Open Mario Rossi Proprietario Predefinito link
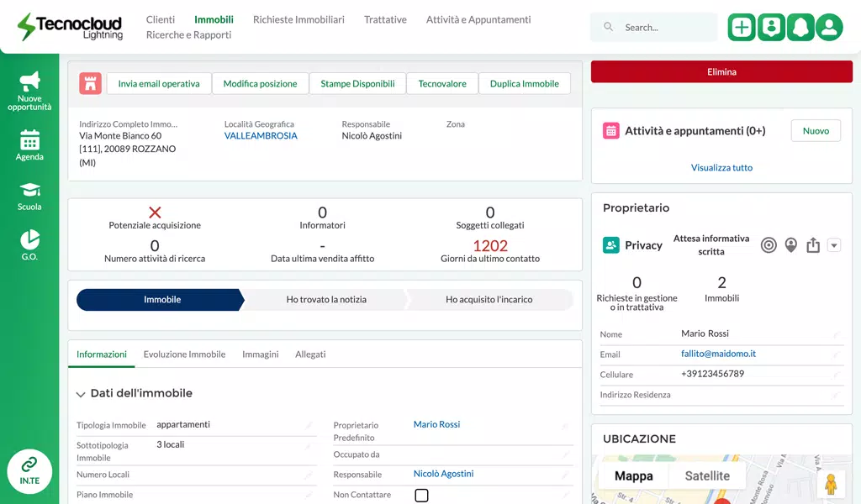 click(436, 424)
